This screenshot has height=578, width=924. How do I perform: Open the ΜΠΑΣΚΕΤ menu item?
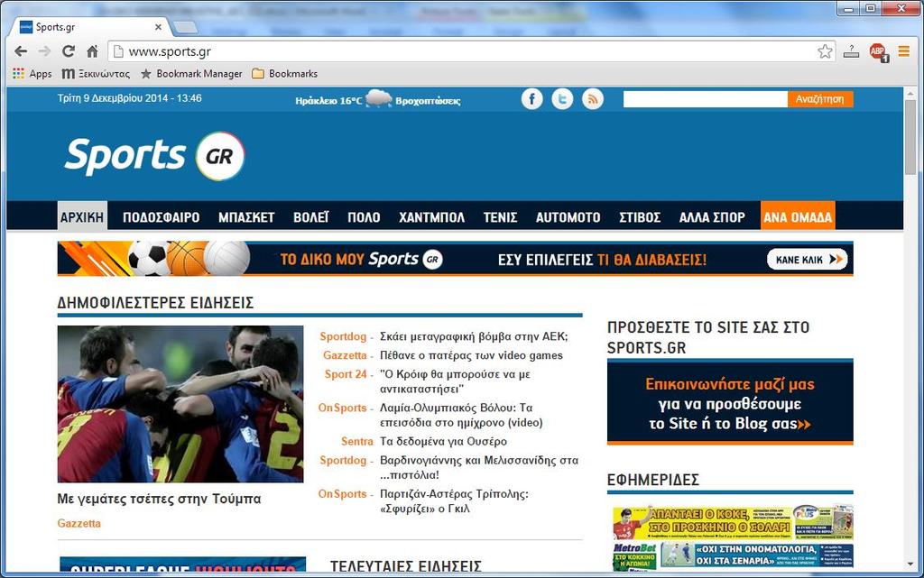pyautogui.click(x=246, y=217)
